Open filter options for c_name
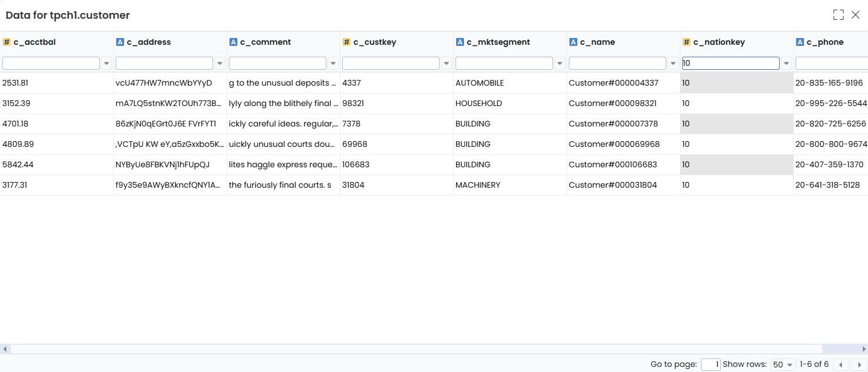 [673, 64]
